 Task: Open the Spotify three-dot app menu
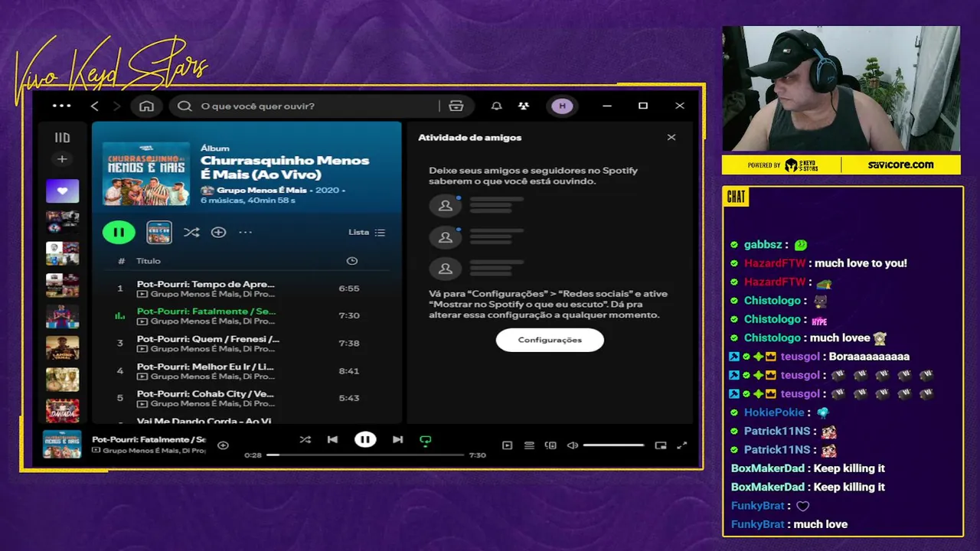[61, 106]
